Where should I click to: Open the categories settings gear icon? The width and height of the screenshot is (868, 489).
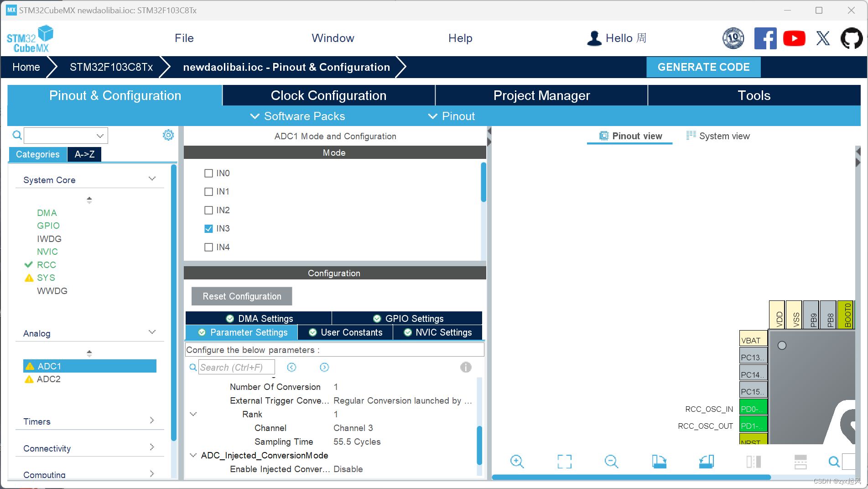[168, 135]
